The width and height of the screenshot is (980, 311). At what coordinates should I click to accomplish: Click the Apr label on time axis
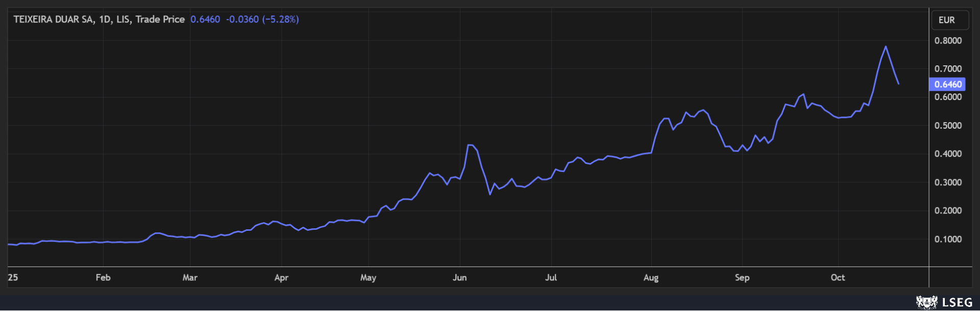(x=281, y=277)
